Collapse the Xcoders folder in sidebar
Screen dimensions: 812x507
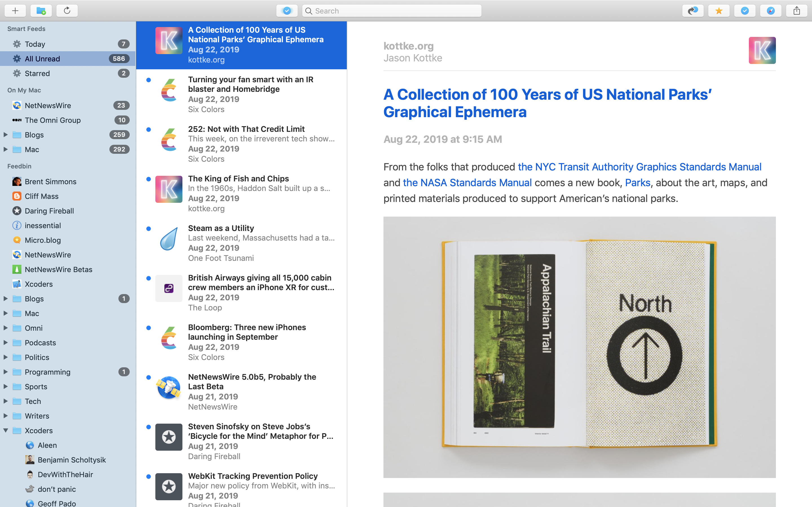tap(6, 430)
